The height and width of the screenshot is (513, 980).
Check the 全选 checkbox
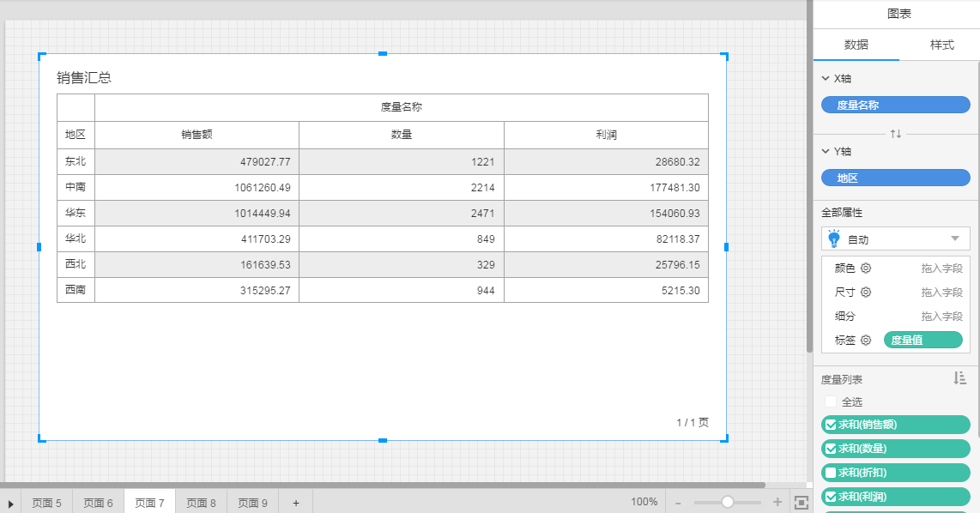tap(830, 401)
